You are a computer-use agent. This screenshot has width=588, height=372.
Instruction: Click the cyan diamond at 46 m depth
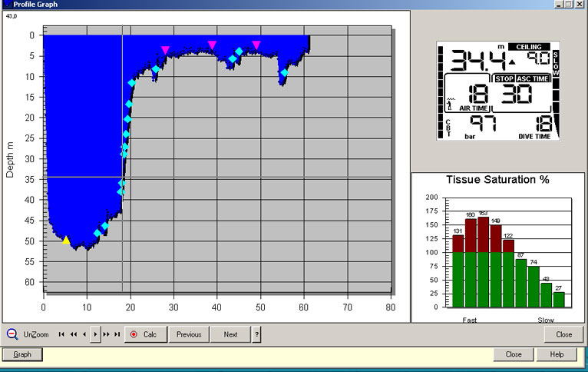(105, 226)
